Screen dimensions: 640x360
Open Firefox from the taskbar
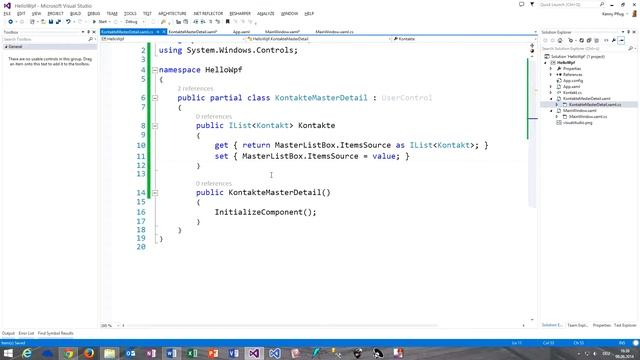click(x=89, y=353)
